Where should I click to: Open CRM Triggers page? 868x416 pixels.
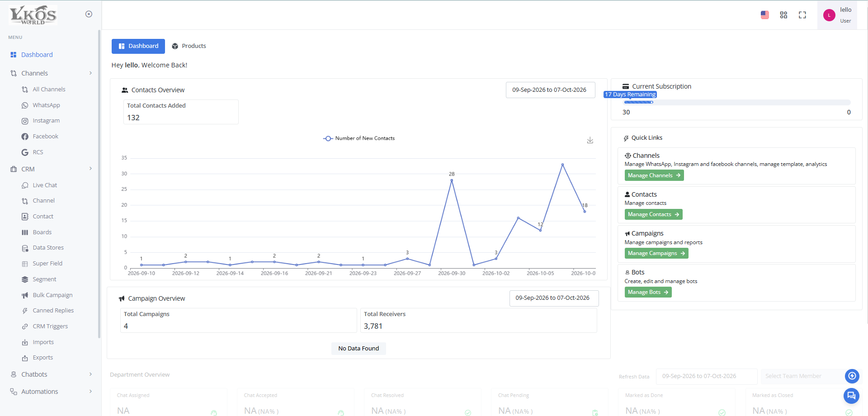[x=50, y=326]
